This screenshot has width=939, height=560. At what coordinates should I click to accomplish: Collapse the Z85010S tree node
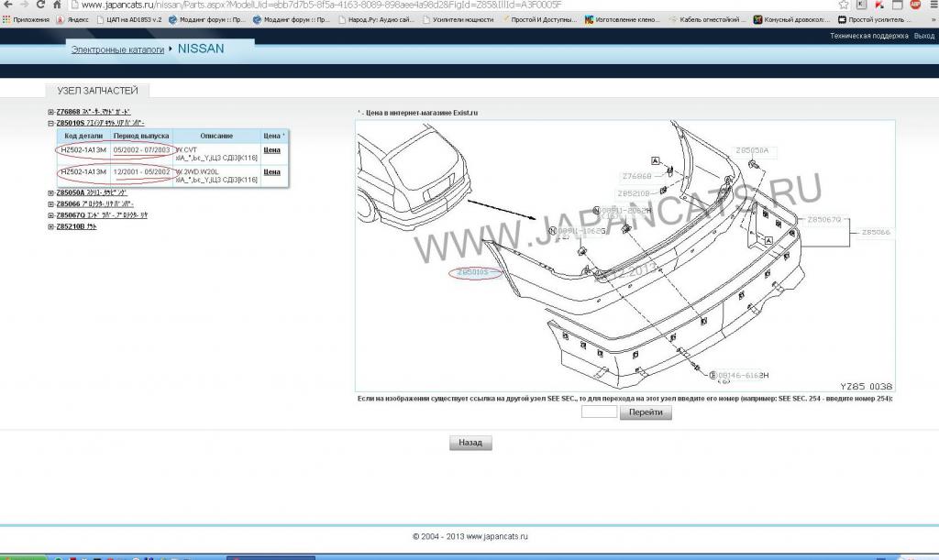(x=51, y=123)
